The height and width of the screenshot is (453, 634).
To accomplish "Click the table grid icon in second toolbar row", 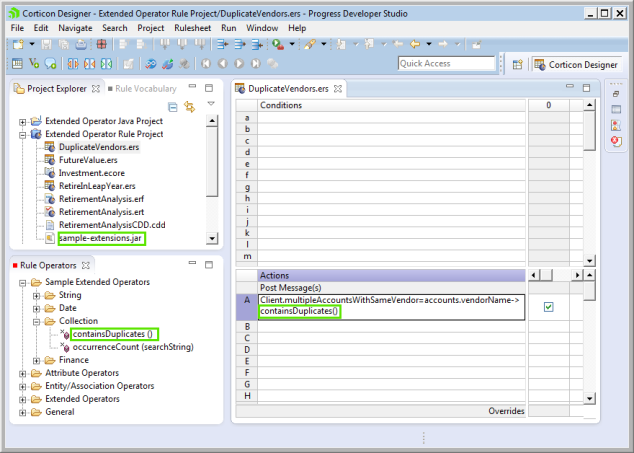I will point(17,64).
